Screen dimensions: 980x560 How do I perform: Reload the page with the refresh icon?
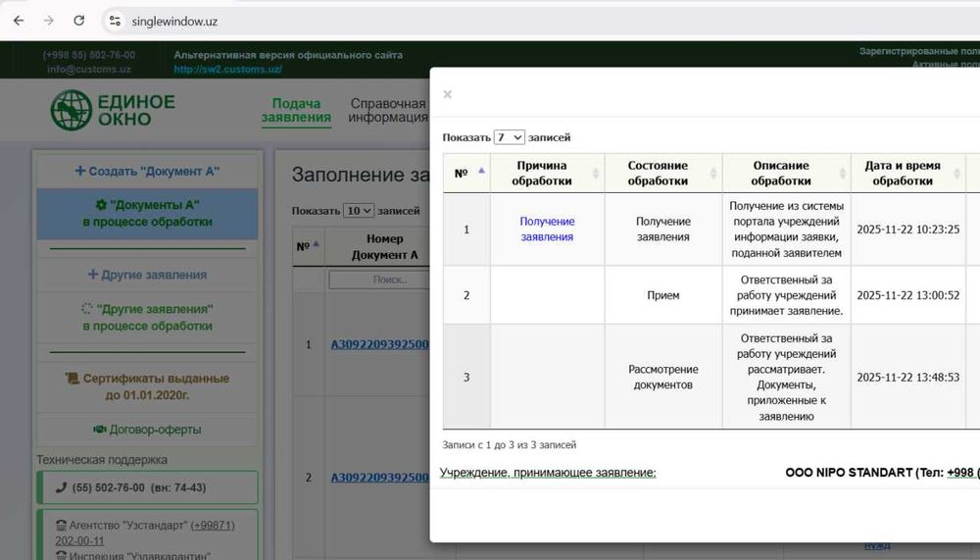pyautogui.click(x=78, y=21)
